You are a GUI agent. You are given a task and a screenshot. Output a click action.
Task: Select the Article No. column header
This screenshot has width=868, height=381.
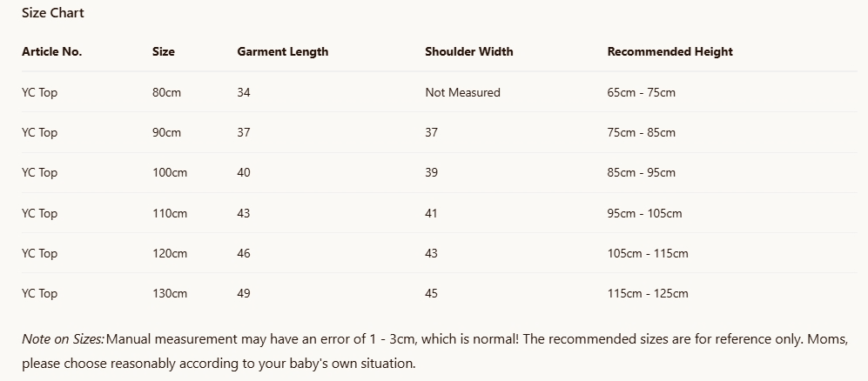[51, 51]
